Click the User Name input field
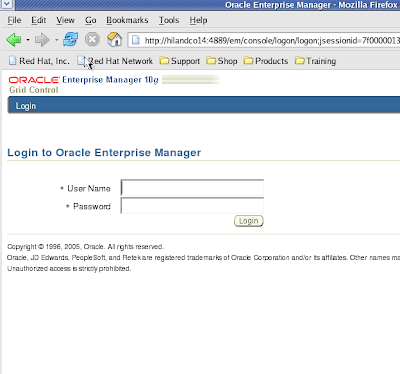 192,188
